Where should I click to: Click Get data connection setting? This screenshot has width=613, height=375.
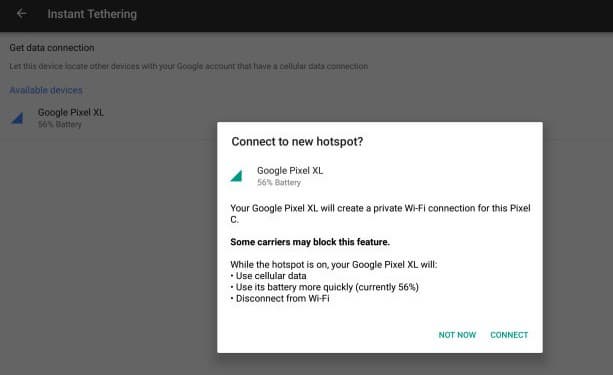click(52, 48)
